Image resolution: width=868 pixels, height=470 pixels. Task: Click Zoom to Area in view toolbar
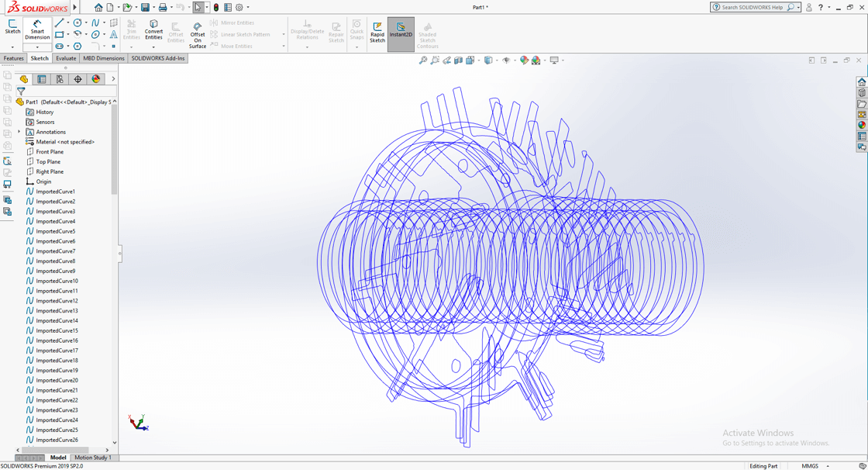point(435,60)
